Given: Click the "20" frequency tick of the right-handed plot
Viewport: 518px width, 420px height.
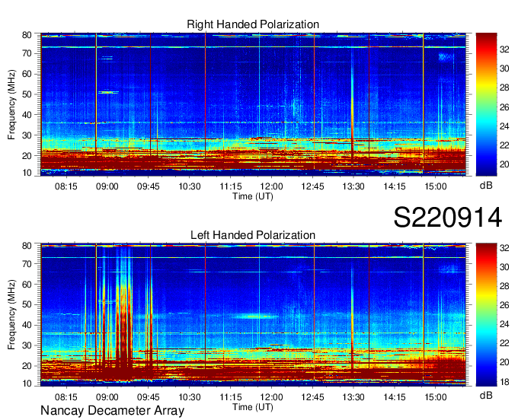Looking at the screenshot, I should click(27, 156).
